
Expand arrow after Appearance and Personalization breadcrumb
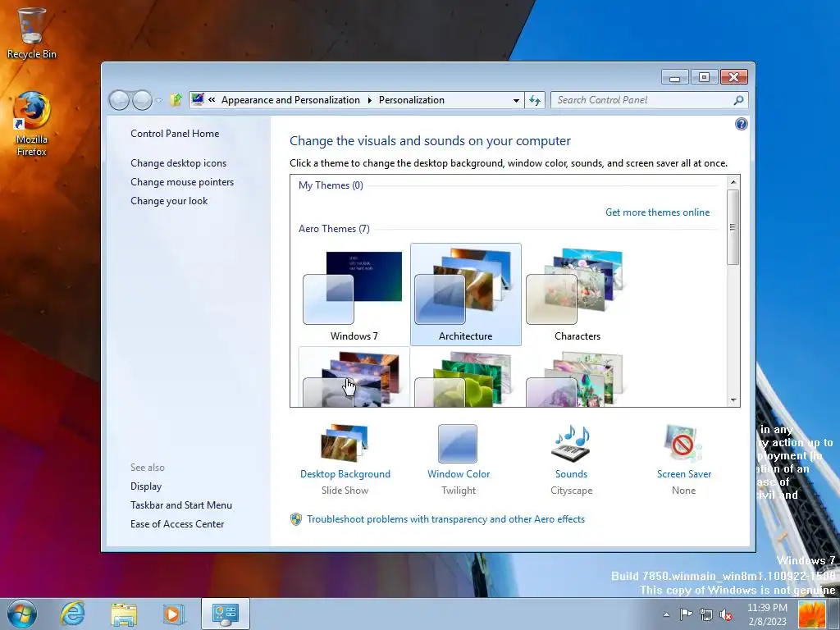click(369, 100)
